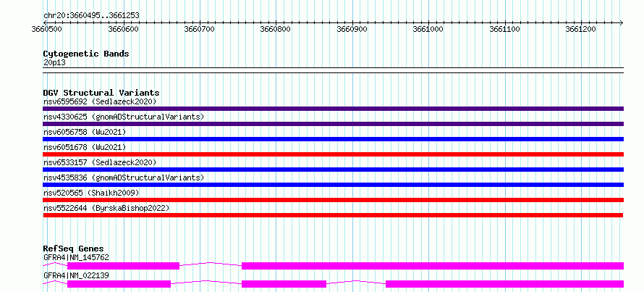Click the 3660900 ruler position
Image resolution: width=644 pixels, height=292 pixels.
pyautogui.click(x=352, y=29)
